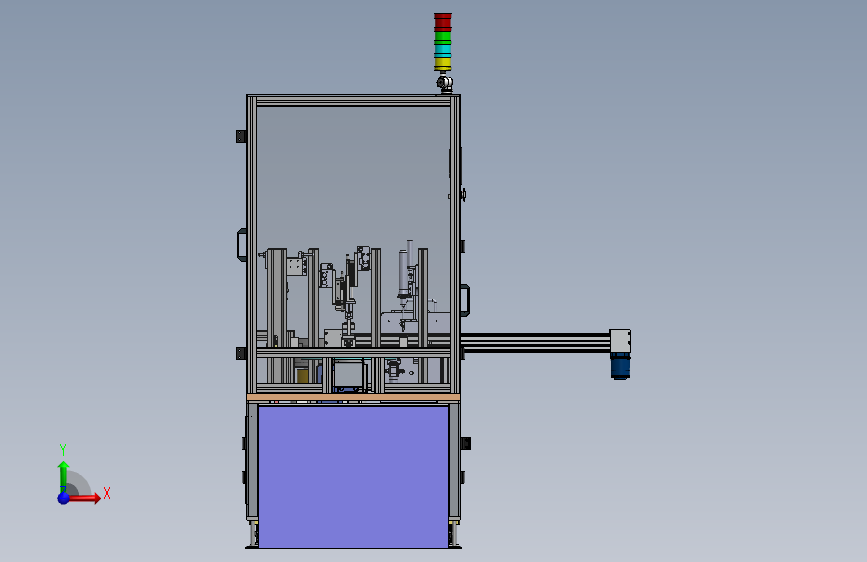The width and height of the screenshot is (867, 562).
Task: Select the purple front panel of the machine base
Action: tap(353, 477)
